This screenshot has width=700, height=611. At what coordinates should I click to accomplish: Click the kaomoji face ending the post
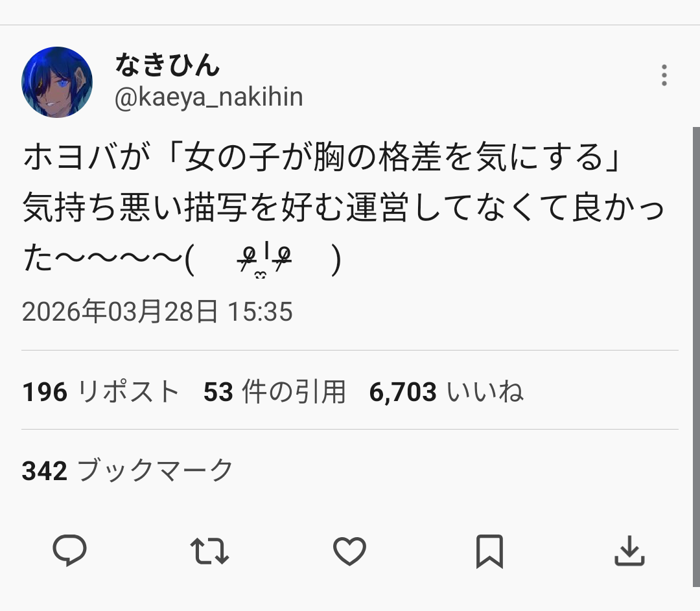pyautogui.click(x=262, y=262)
